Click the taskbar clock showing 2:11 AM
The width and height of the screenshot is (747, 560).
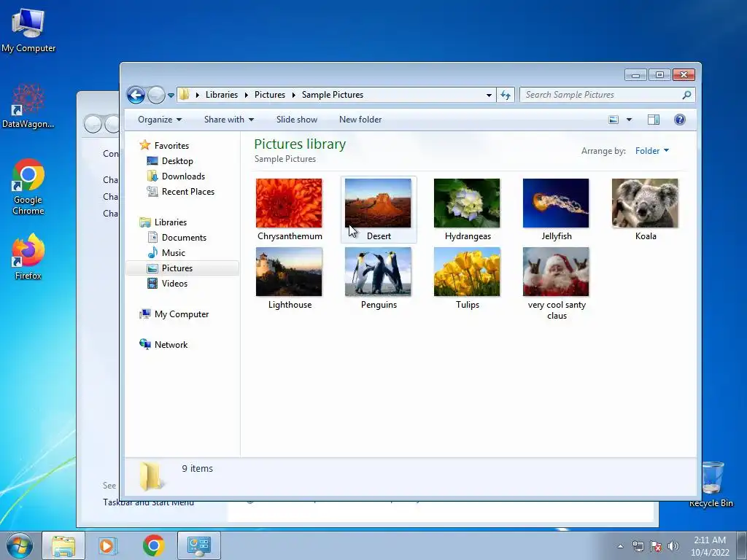[710, 545]
